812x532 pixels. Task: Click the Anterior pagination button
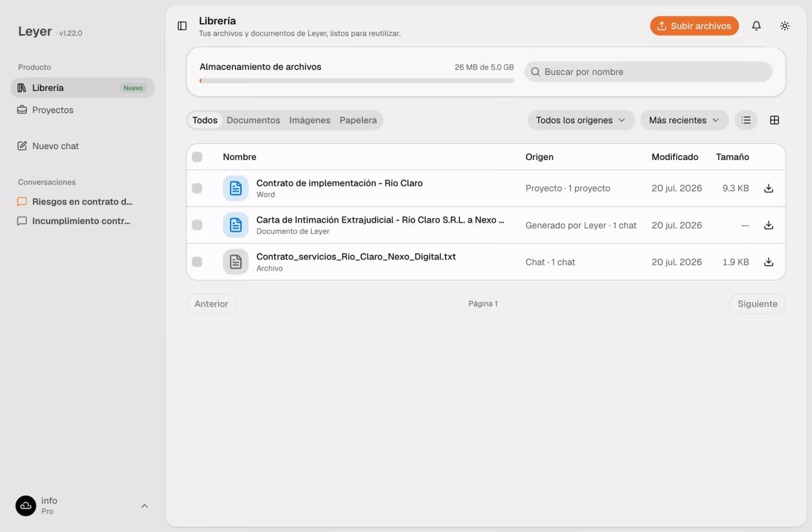pyautogui.click(x=211, y=303)
